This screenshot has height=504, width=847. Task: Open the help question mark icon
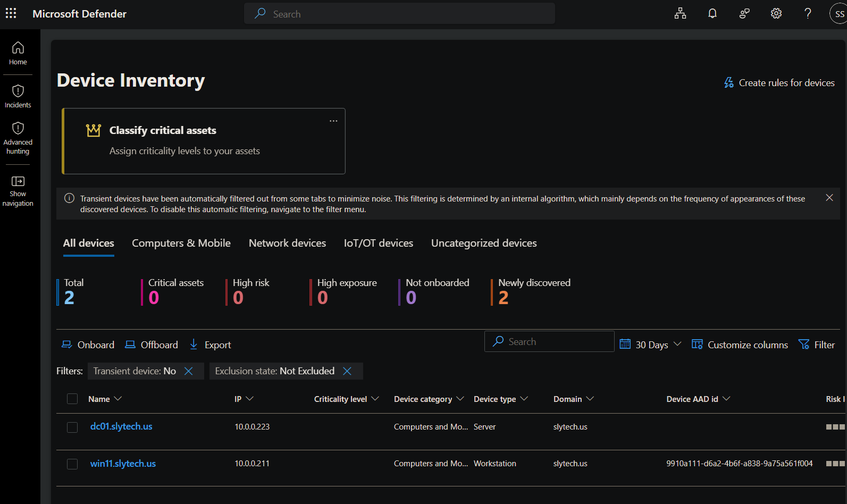[x=808, y=14]
